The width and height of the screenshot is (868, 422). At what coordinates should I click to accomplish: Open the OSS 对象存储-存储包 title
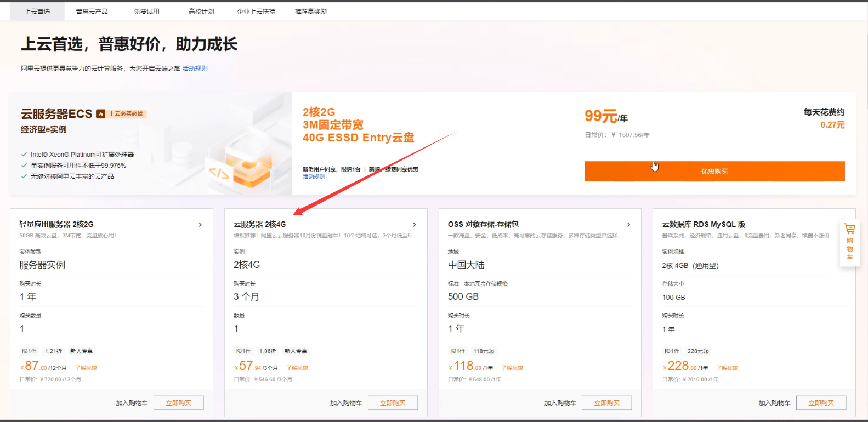483,224
